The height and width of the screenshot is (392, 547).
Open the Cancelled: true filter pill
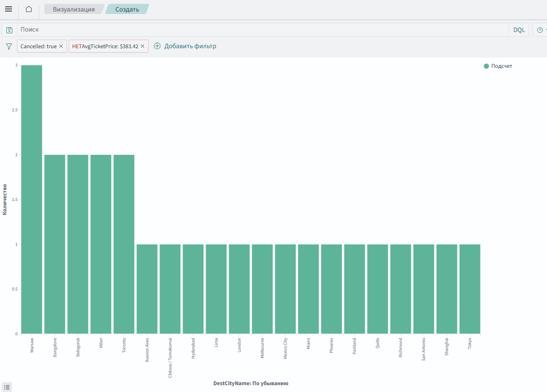pos(38,46)
